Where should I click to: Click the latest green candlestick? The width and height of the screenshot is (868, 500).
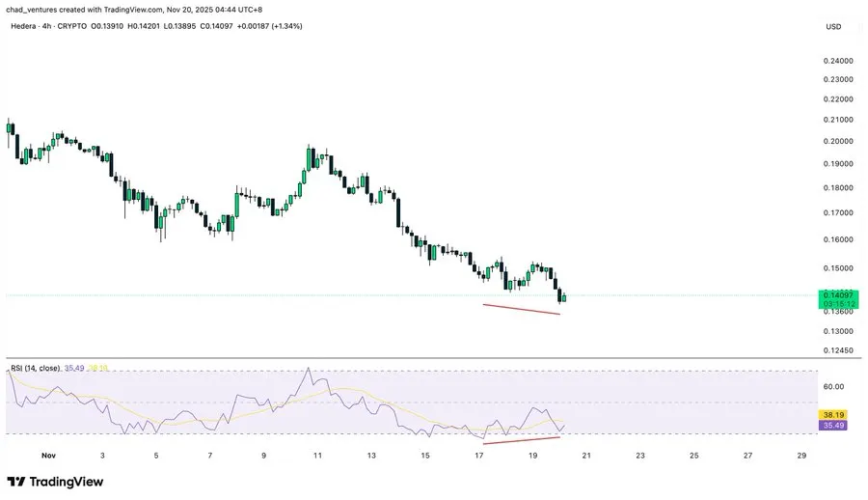(564, 297)
